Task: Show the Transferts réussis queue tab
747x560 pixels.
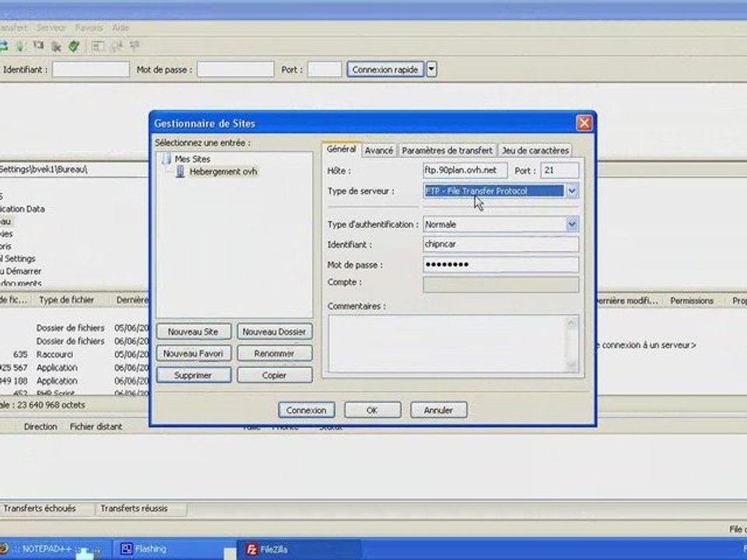Action: 134,509
